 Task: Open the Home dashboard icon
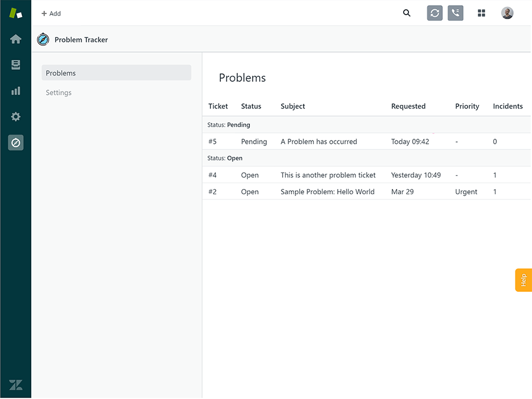tap(16, 38)
